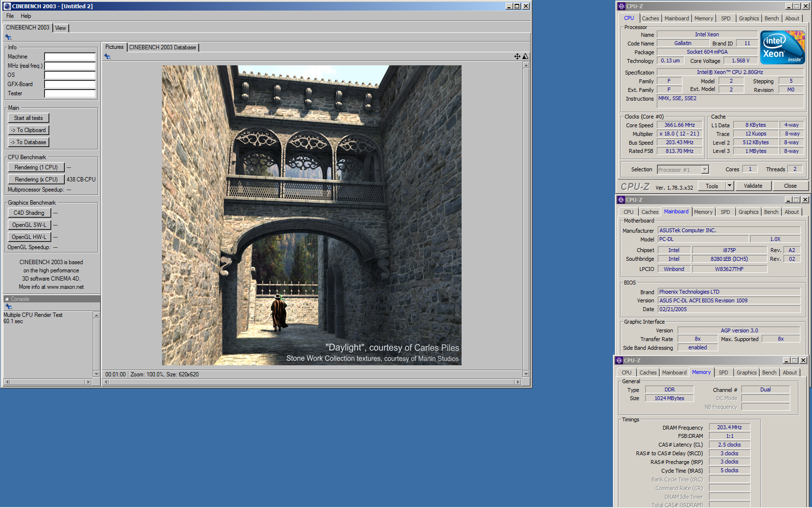Click the pushpin icon below the CINEBENCH 2003 tab
The width and height of the screenshot is (812, 508).
pyautogui.click(x=8, y=37)
